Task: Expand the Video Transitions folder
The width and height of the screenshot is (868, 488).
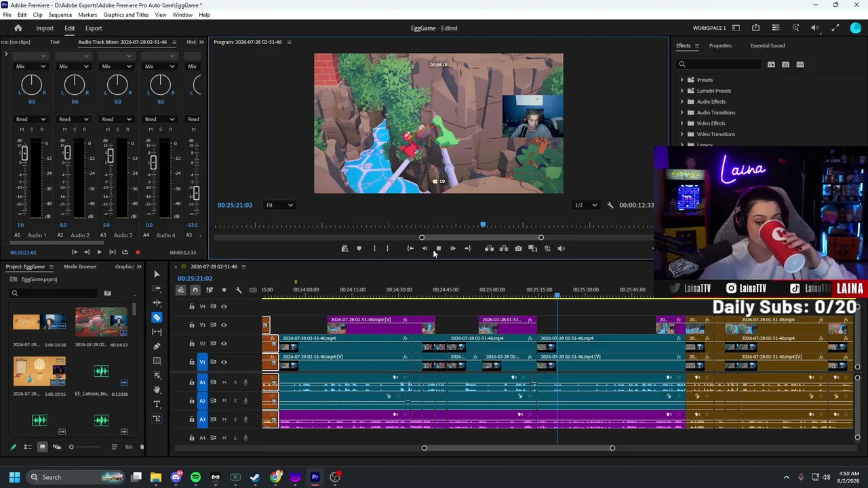Action: coord(682,134)
